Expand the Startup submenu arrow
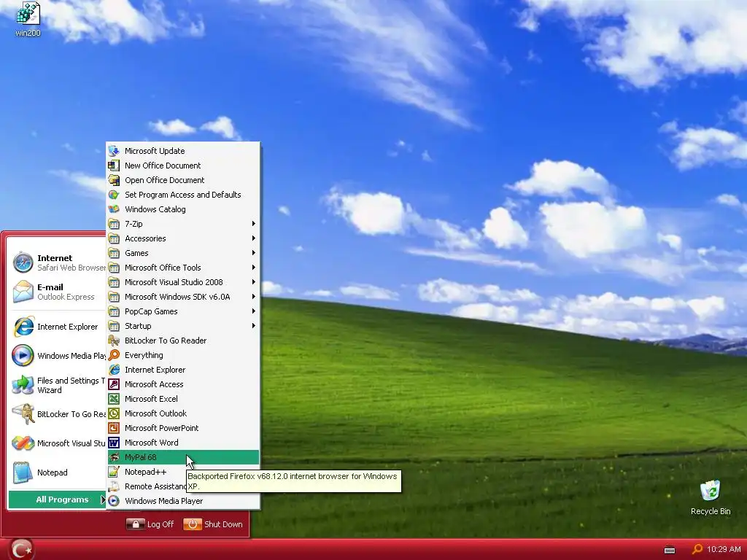 (x=253, y=326)
